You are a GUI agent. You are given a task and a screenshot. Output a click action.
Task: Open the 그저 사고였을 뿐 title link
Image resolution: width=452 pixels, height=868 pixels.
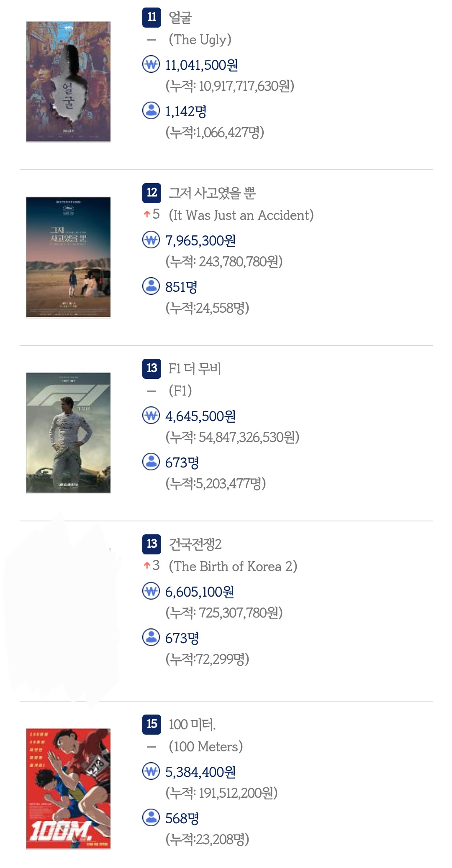tap(212, 193)
